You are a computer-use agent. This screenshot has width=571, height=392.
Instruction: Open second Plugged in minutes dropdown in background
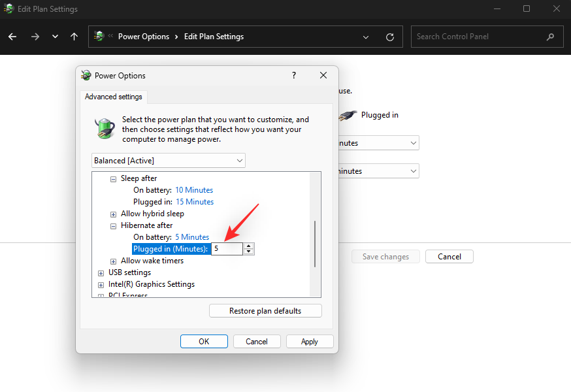click(379, 171)
